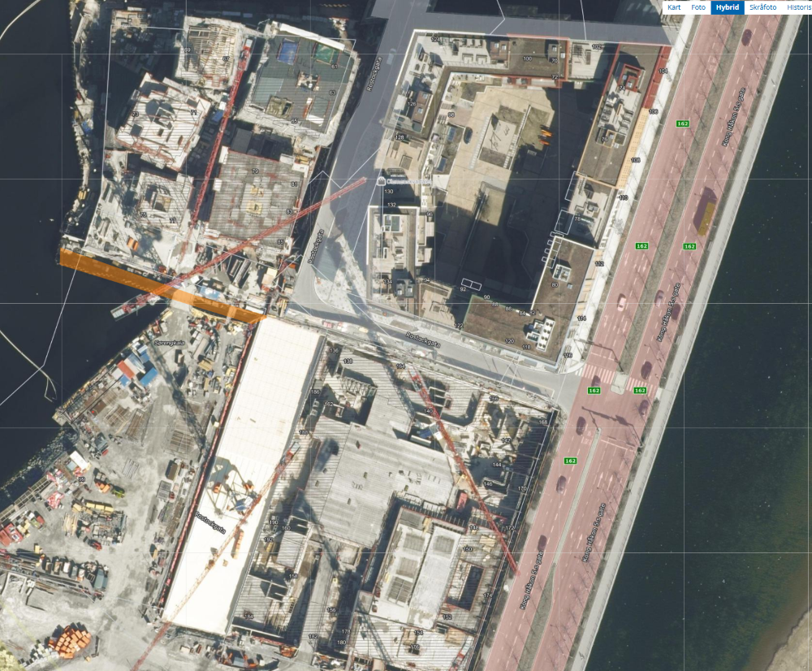
Task: Click the small POI marker icon above house number 130
Action: (382, 181)
